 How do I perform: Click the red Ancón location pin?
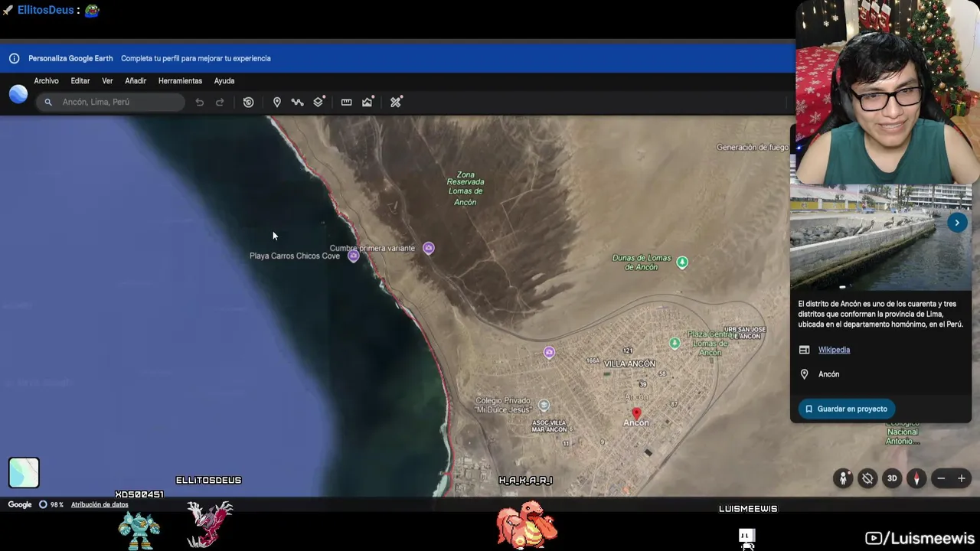pos(636,413)
